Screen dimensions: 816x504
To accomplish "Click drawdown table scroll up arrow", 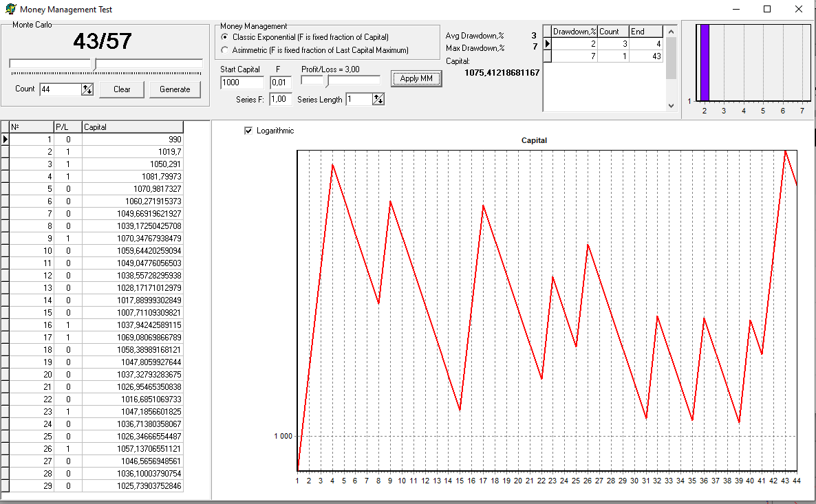I will [671, 32].
